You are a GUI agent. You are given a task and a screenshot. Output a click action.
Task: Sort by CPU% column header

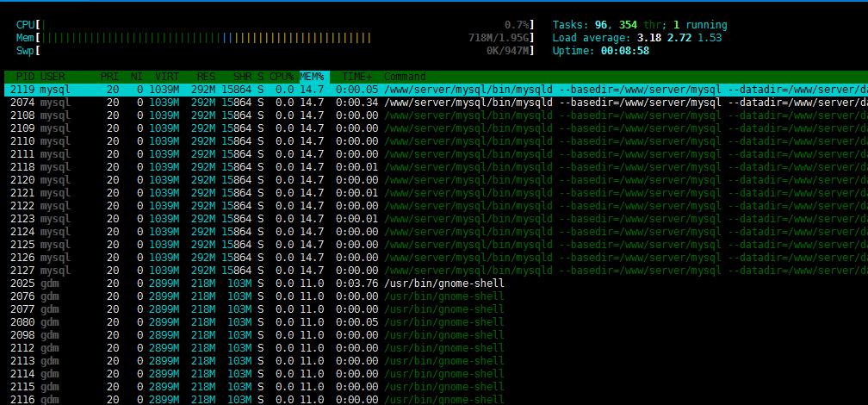pyautogui.click(x=282, y=77)
